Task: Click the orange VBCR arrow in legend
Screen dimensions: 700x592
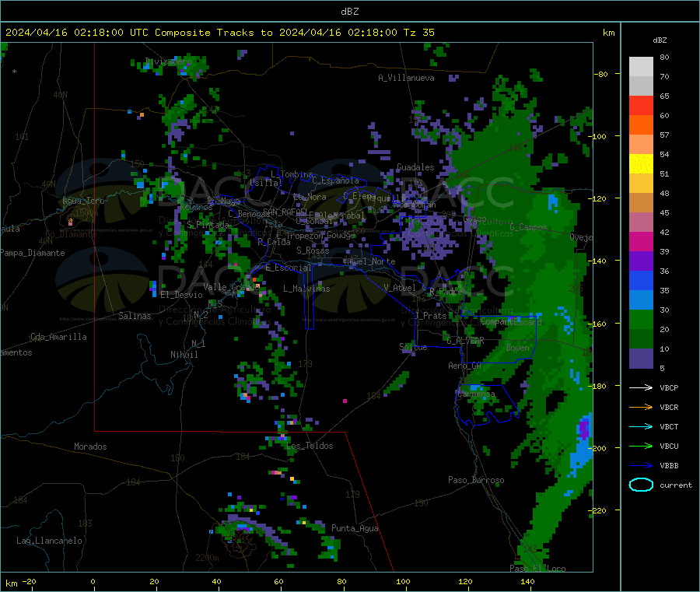Action: [x=641, y=407]
